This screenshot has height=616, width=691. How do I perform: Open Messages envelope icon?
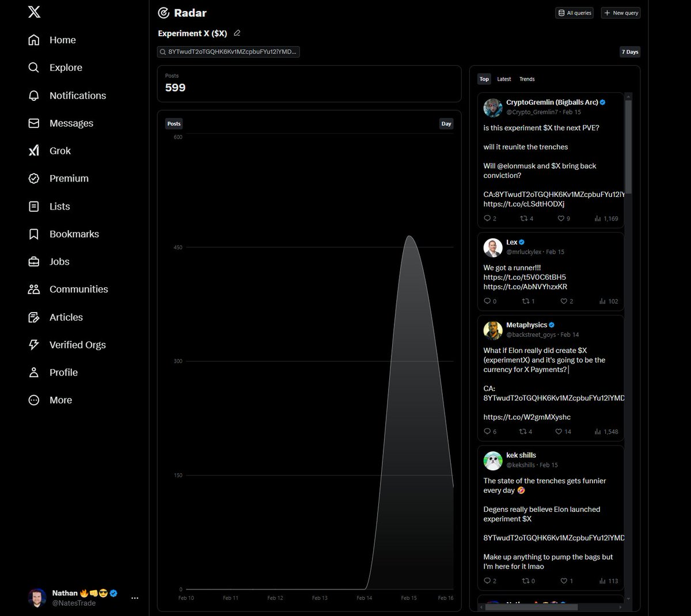(34, 123)
